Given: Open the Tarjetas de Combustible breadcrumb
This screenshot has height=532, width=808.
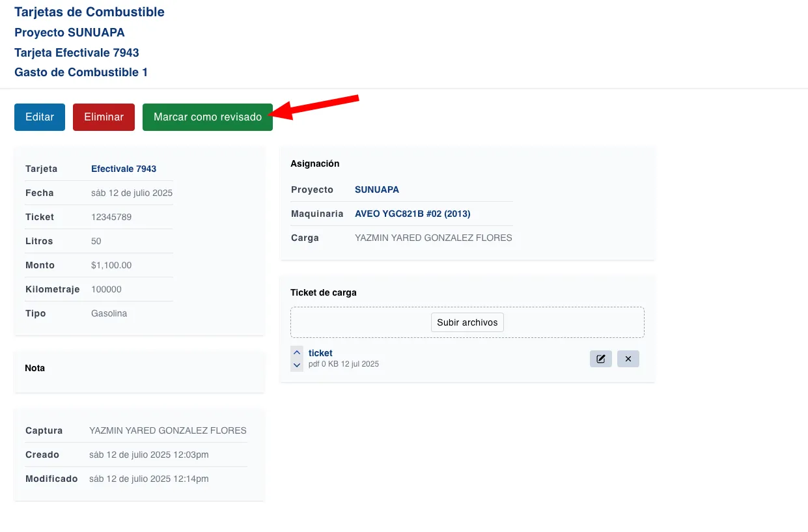Looking at the screenshot, I should click(x=89, y=12).
